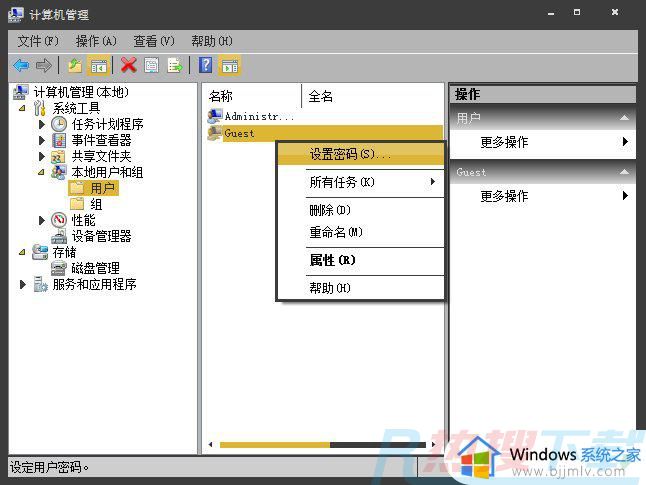The image size is (646, 485).
Task: Click the scrollbar left arrow
Action: [x=211, y=445]
